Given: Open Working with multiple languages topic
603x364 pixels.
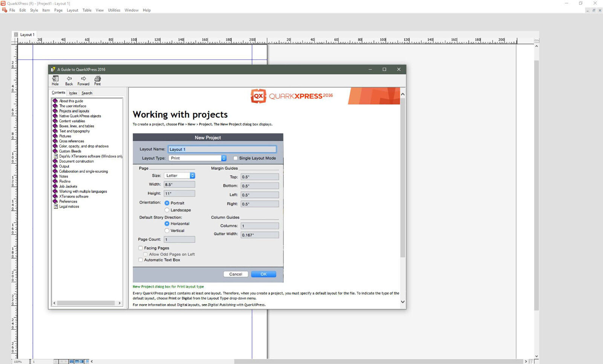Looking at the screenshot, I should pos(83,191).
